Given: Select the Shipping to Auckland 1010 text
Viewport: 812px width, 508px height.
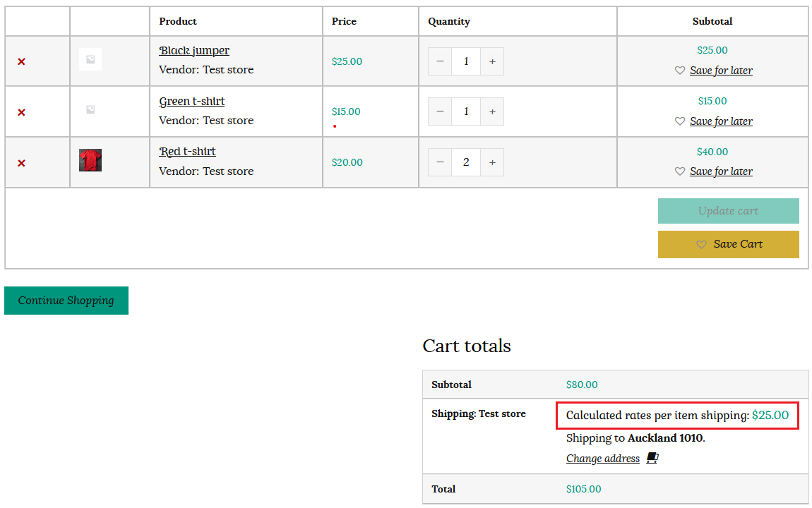Looking at the screenshot, I should 635,438.
